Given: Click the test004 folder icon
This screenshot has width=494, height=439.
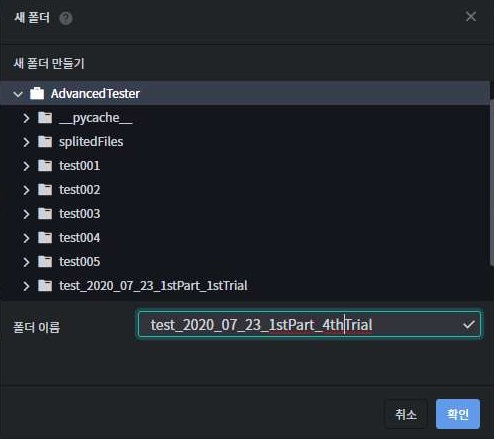Looking at the screenshot, I should (x=45, y=238).
